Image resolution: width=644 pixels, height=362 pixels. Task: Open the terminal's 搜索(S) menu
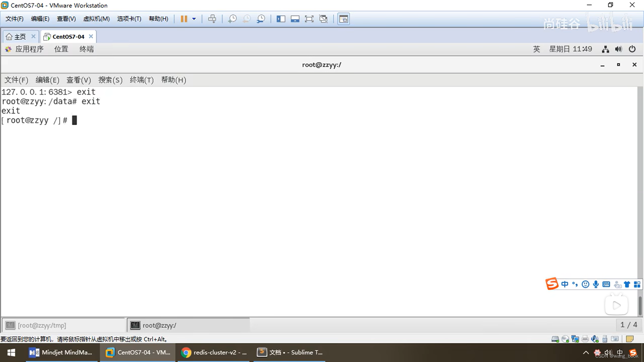click(110, 80)
